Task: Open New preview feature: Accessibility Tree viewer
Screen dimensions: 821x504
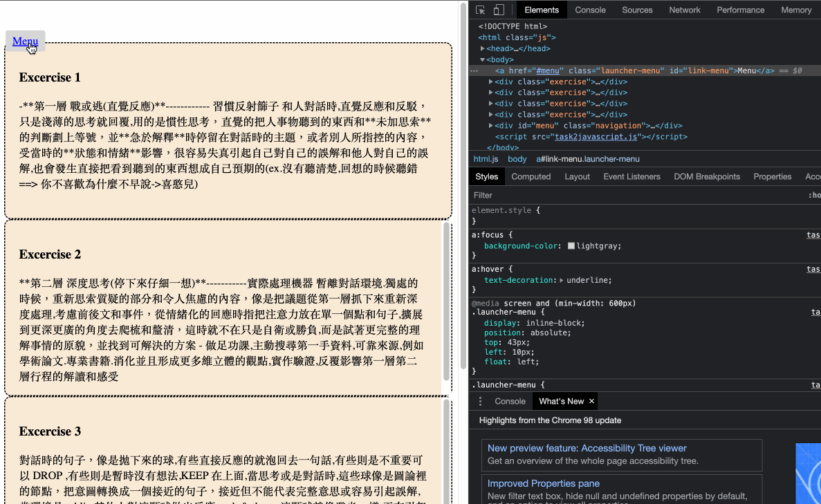Action: 587,449
